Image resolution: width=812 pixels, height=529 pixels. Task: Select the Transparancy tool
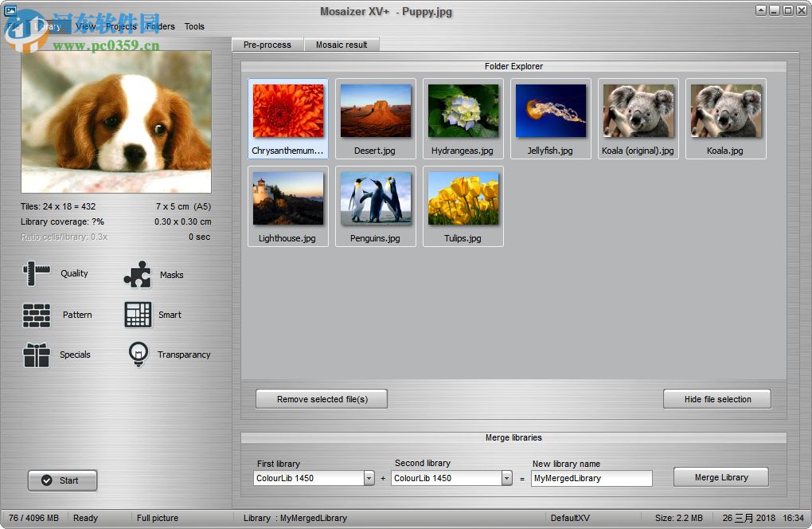point(184,355)
